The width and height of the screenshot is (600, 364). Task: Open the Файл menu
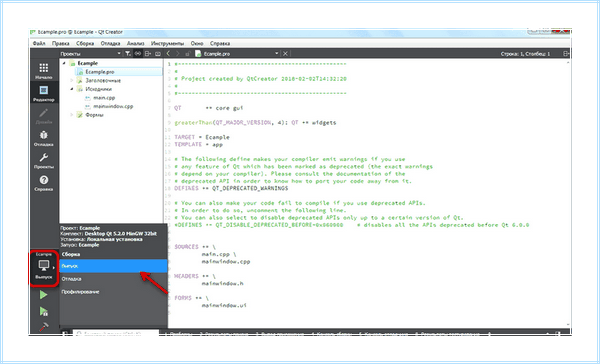pos(39,43)
